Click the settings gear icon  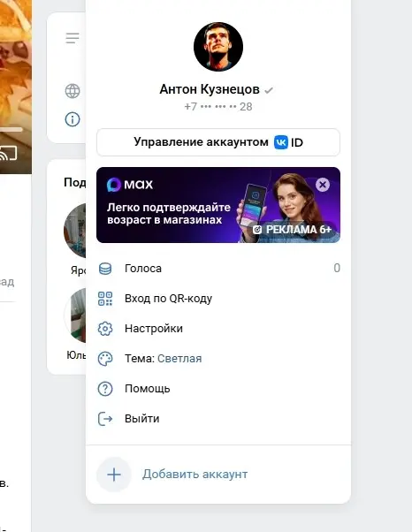pyautogui.click(x=105, y=329)
